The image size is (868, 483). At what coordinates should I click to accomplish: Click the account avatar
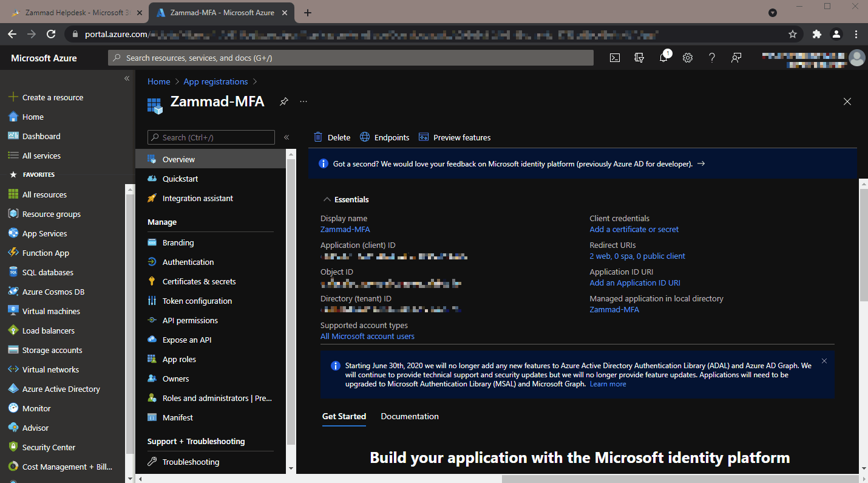[857, 58]
